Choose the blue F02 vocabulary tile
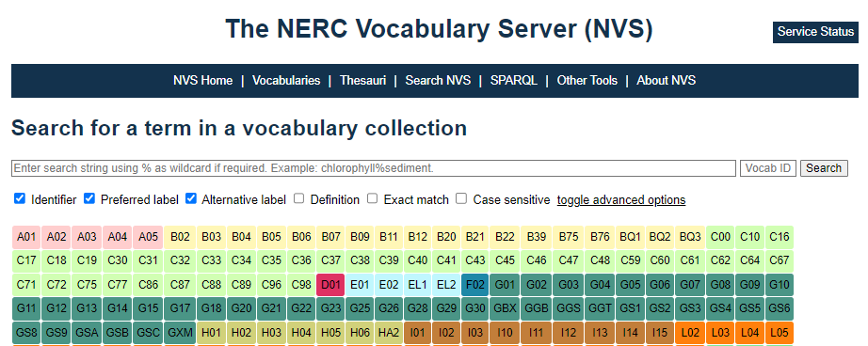Screen dimensions: 868x346 tap(475, 285)
